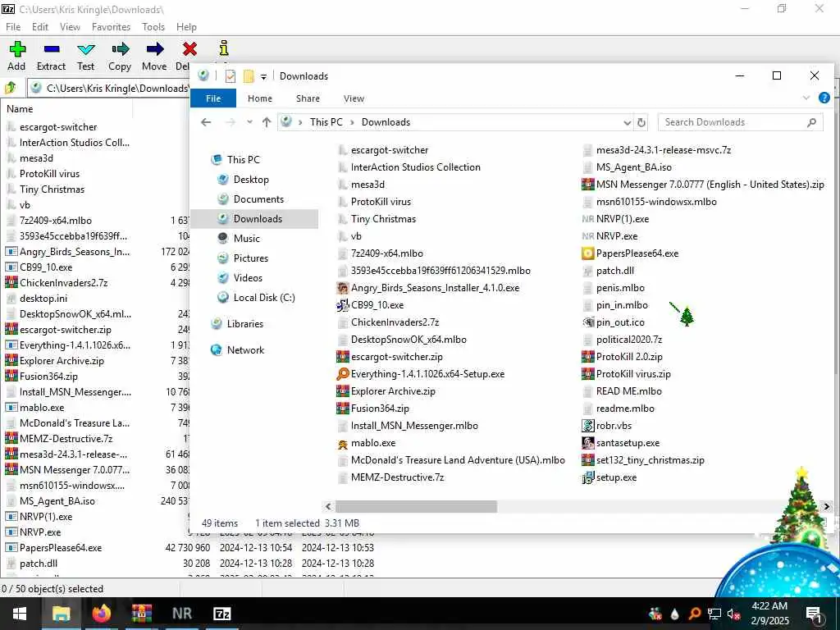The image size is (840, 630).
Task: Open Firefox from the taskbar
Action: [101, 614]
